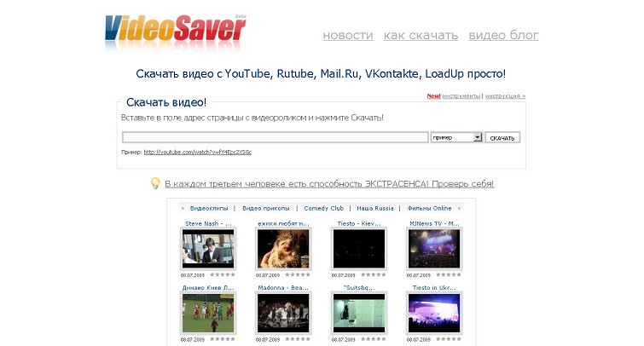Rate the Madonna video with stars
The width and height of the screenshot is (644, 346).
click(x=298, y=339)
